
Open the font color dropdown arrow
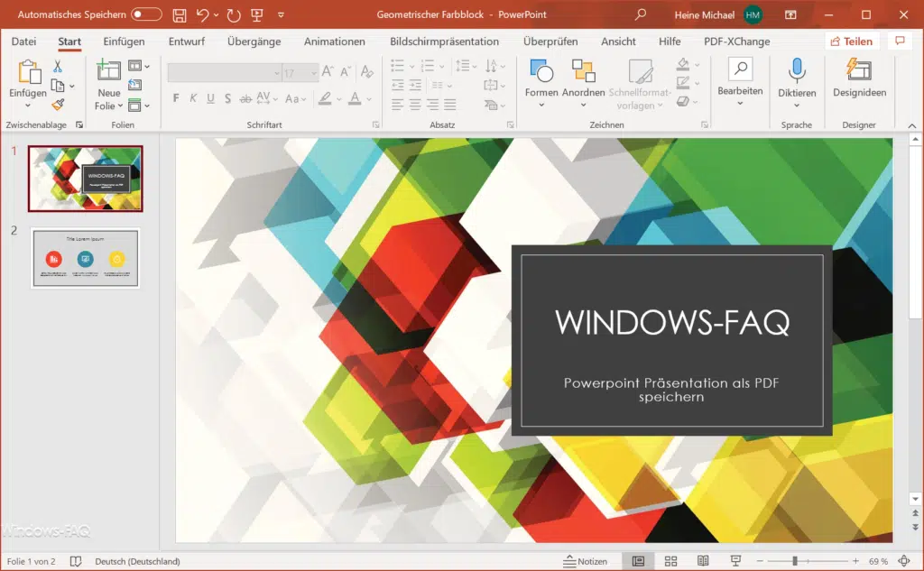[367, 98]
